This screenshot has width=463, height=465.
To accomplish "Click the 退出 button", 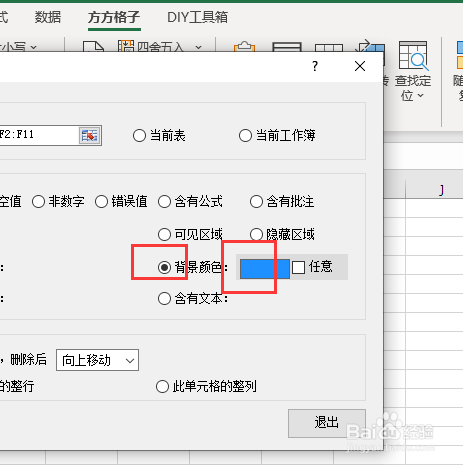I will pos(327,423).
